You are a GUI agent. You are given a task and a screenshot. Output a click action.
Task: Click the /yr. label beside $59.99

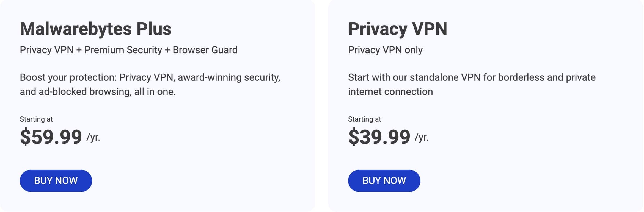coord(93,137)
